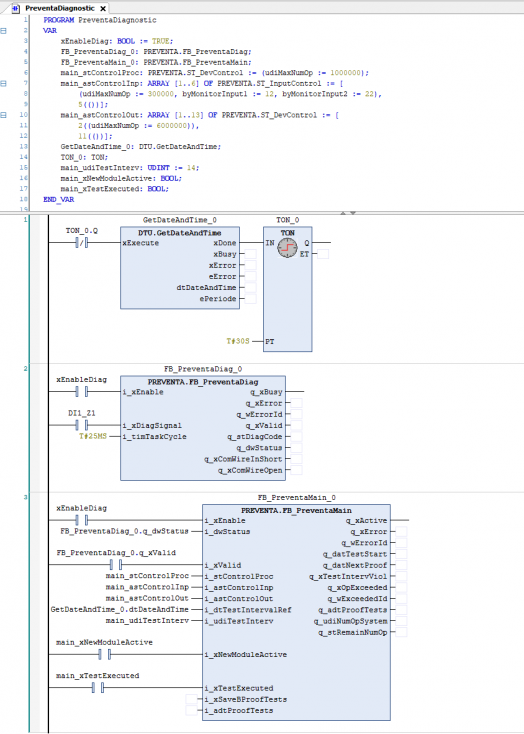This screenshot has height=734, width=524.
Task: Click the PREVENTA.FB_PreventaDiag block title
Action: [203, 382]
